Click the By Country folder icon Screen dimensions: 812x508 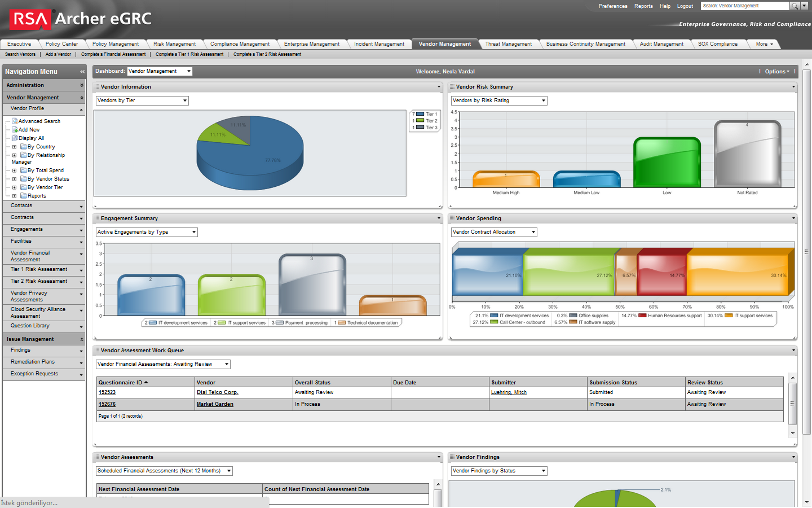[x=23, y=146]
